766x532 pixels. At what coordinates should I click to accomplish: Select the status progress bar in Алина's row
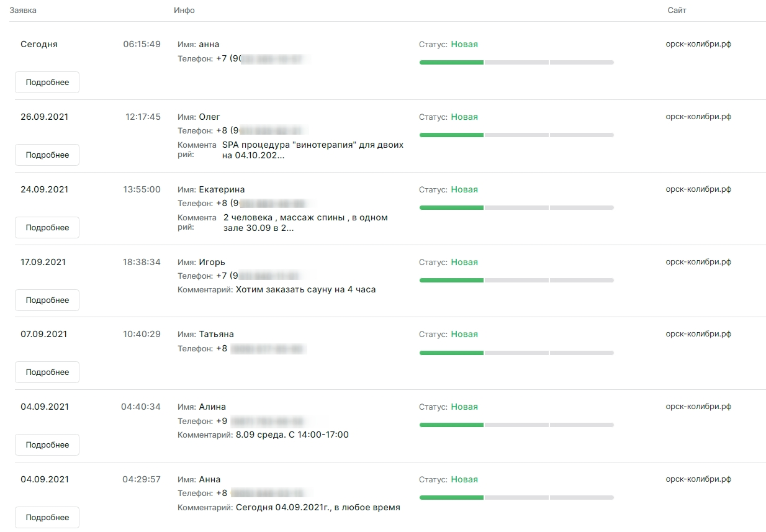click(516, 425)
